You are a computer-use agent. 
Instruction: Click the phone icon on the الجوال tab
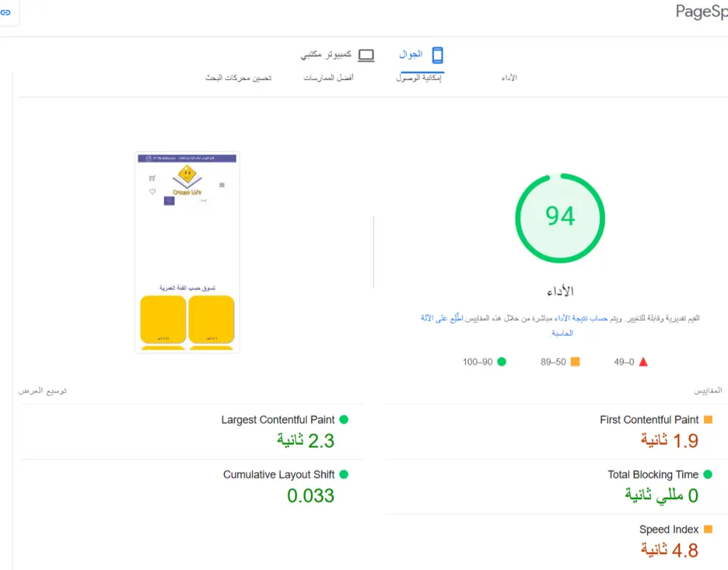tap(438, 54)
